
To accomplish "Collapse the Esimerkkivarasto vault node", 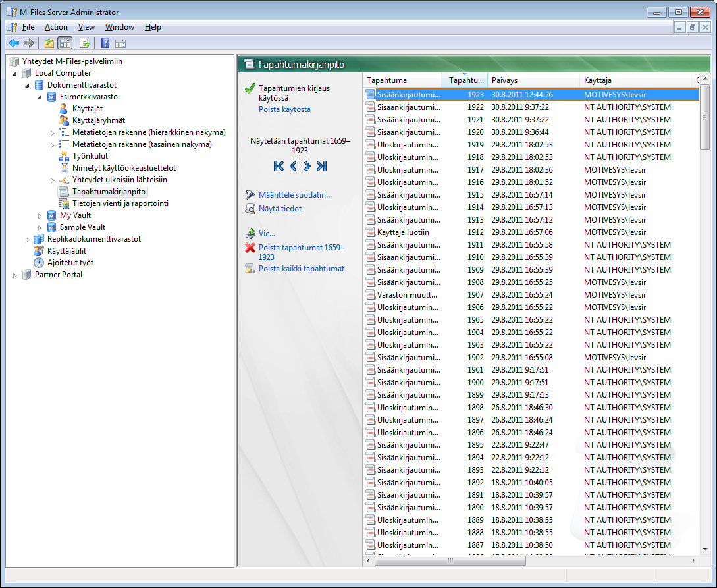I will (40, 97).
